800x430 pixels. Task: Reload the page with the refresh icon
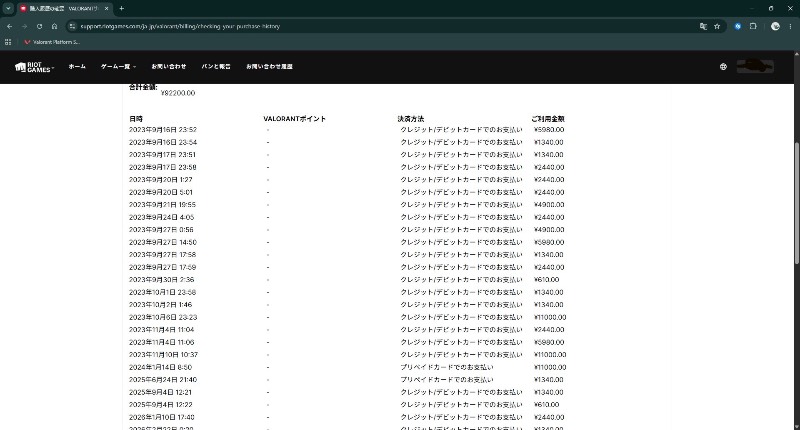(39, 26)
